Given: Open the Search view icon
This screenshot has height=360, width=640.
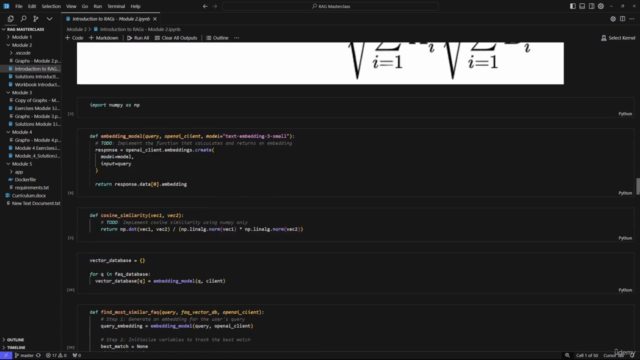Looking at the screenshot, I should (24, 19).
